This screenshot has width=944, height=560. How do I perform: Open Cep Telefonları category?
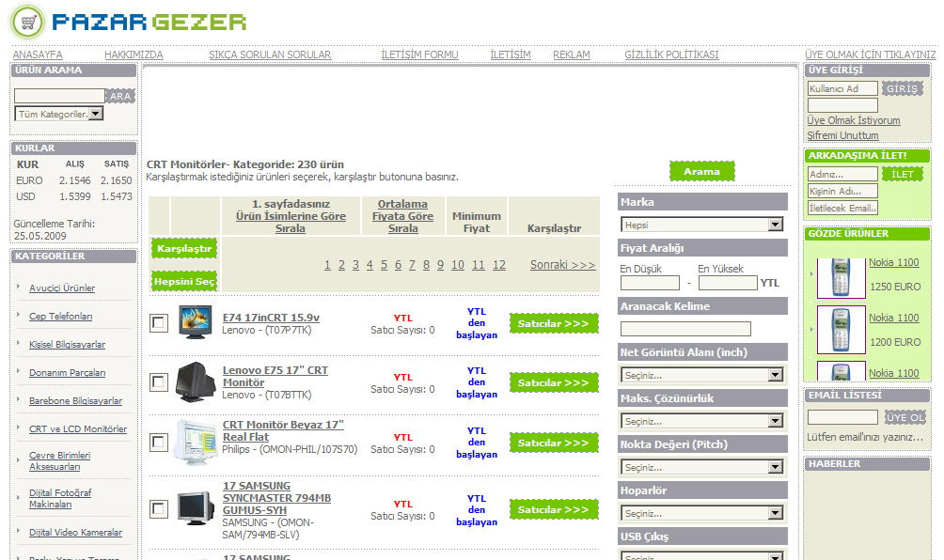(x=61, y=317)
